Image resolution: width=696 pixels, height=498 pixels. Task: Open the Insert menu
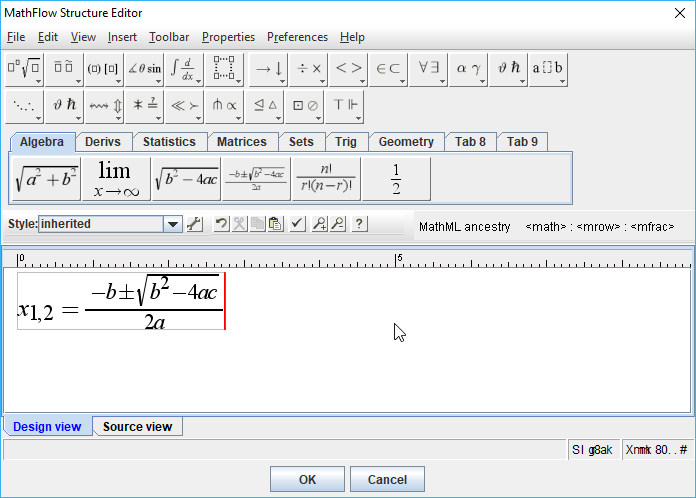(122, 37)
